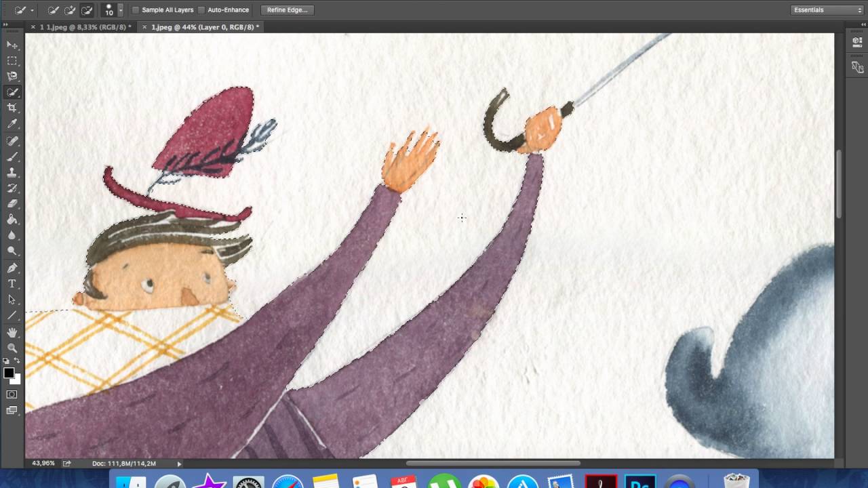868x488 pixels.
Task: Select the Horizontal Type tool
Action: pos(12,283)
